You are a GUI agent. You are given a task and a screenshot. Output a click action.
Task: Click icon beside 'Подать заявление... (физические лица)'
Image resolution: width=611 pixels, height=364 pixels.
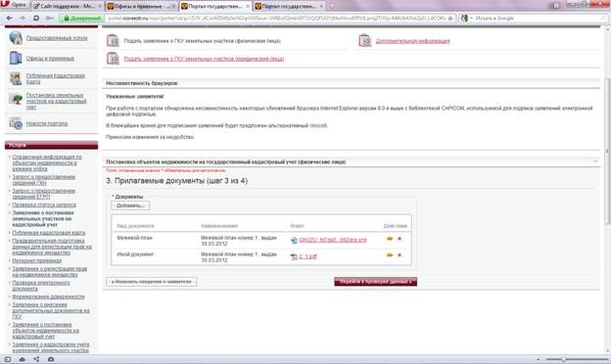point(113,40)
